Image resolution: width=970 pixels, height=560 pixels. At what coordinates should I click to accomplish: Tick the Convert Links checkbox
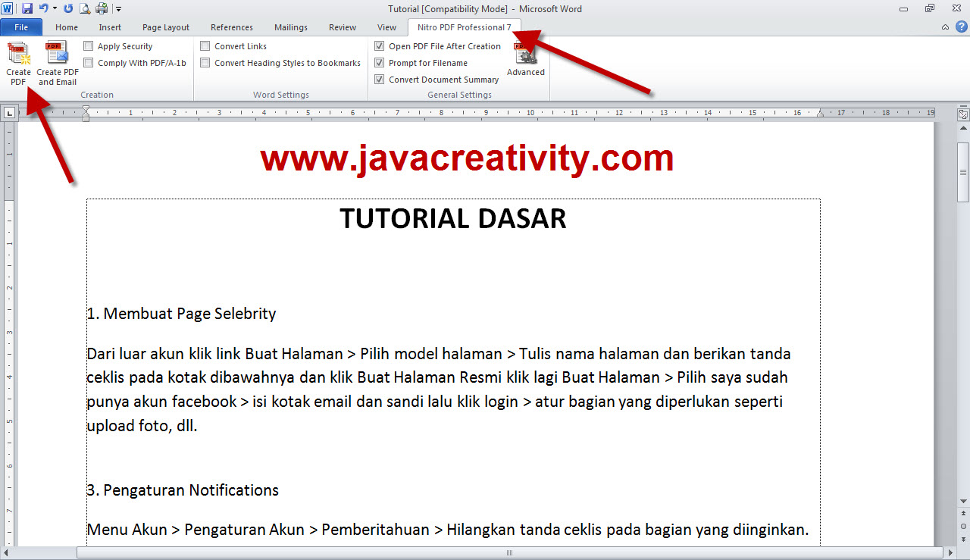(205, 46)
